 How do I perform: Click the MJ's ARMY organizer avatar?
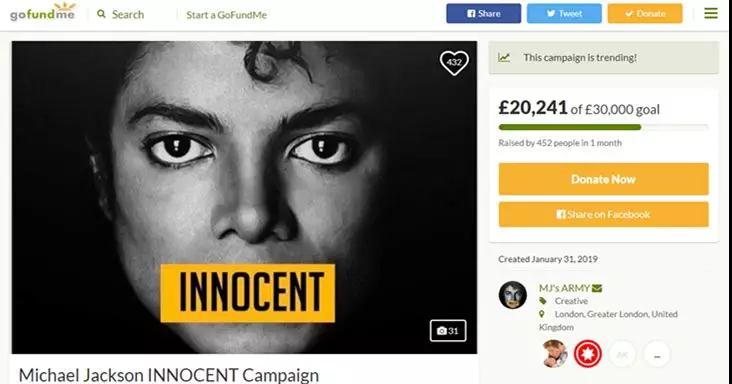513,294
